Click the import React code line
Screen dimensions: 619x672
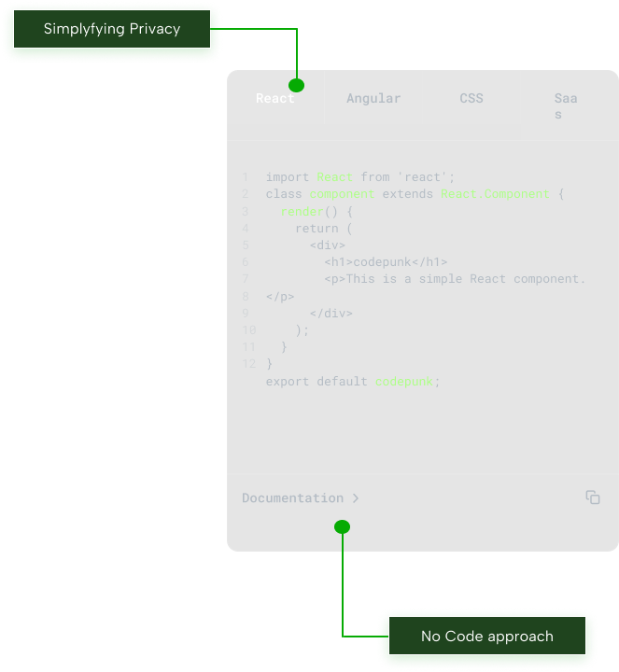(x=359, y=177)
